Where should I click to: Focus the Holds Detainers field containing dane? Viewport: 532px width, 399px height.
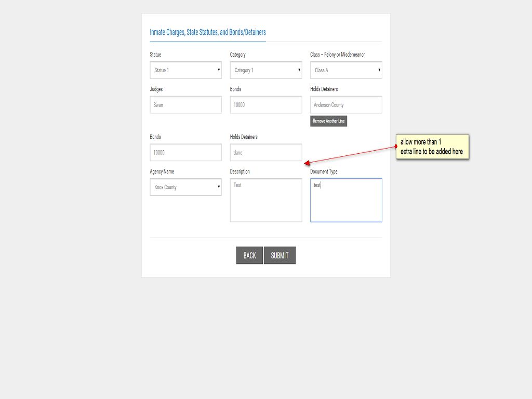coord(265,153)
